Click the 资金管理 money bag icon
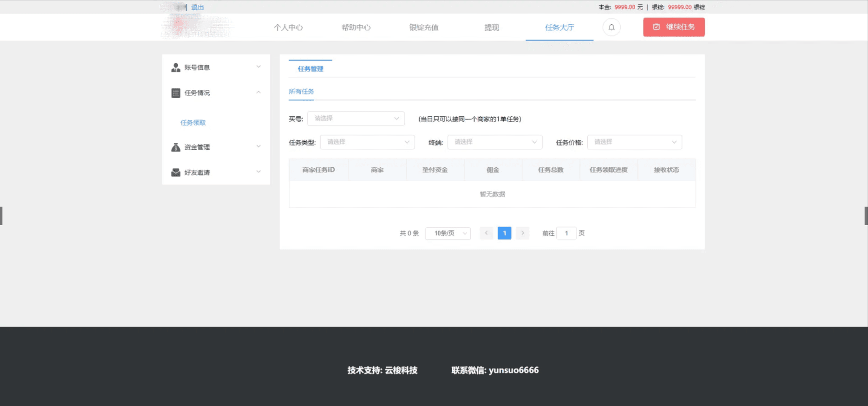The height and width of the screenshot is (406, 868). [x=176, y=147]
